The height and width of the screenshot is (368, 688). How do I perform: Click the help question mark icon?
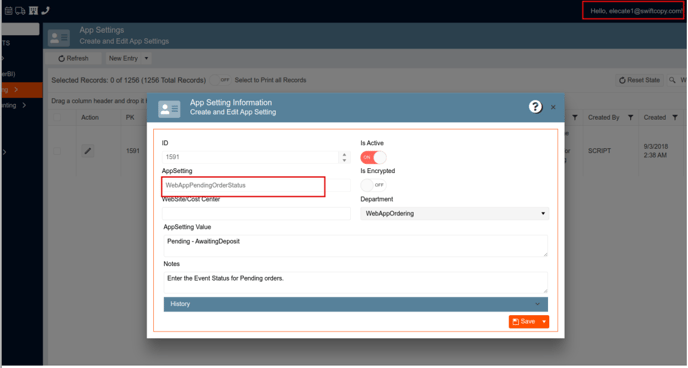tap(535, 107)
